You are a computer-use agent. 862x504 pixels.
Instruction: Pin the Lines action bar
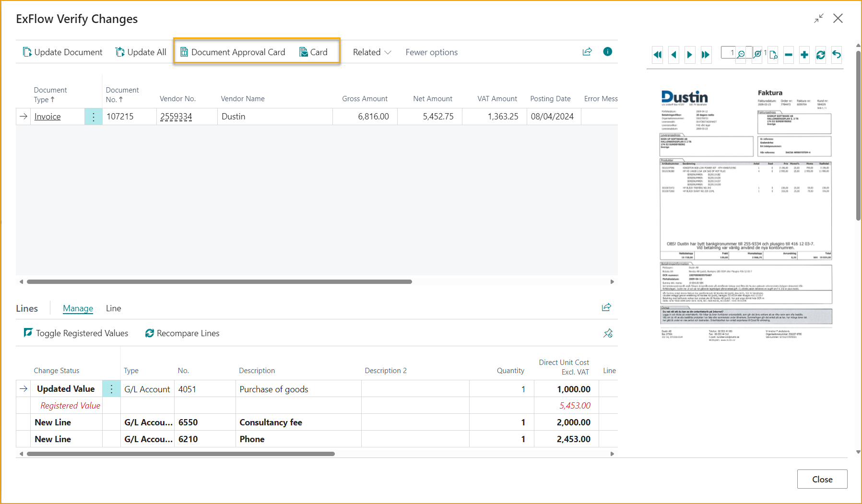click(608, 333)
